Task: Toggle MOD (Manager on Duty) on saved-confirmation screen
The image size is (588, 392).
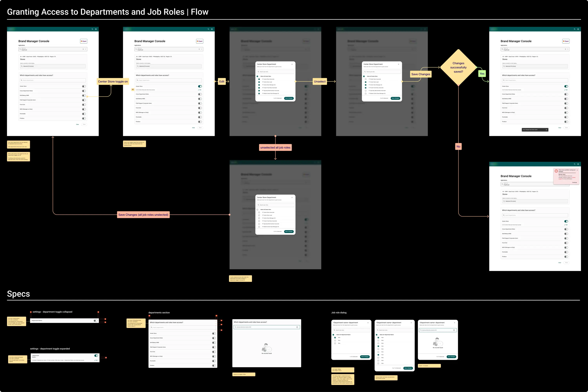Action: (566, 113)
